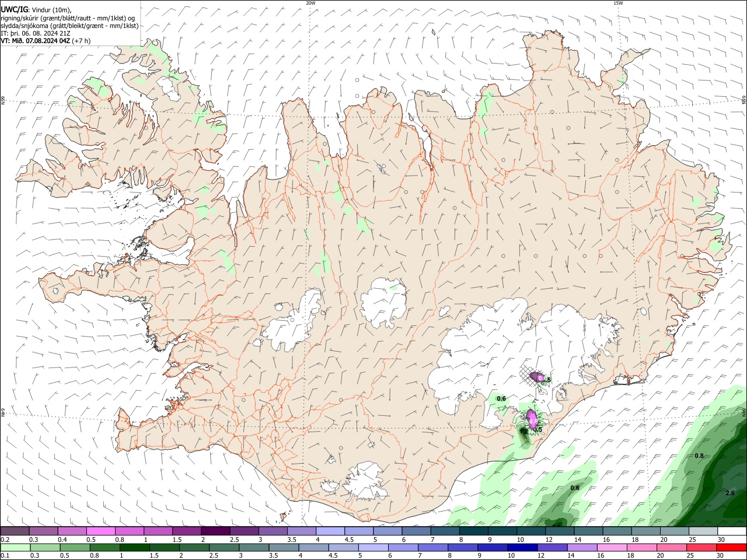Click the '2.6' precipitation value offshore southeast
This screenshot has height=560, width=747.
(x=730, y=494)
